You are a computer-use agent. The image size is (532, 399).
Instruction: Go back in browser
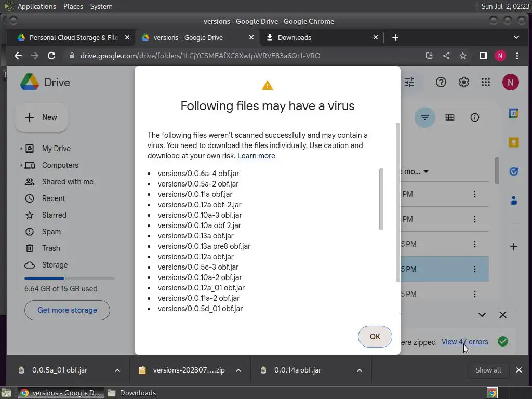pyautogui.click(x=18, y=56)
